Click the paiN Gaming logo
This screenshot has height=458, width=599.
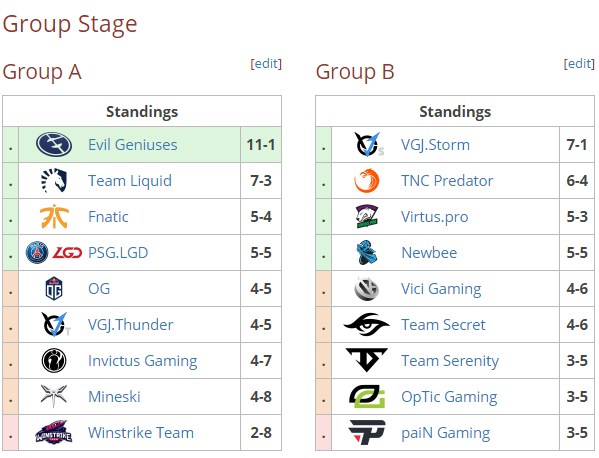click(367, 432)
